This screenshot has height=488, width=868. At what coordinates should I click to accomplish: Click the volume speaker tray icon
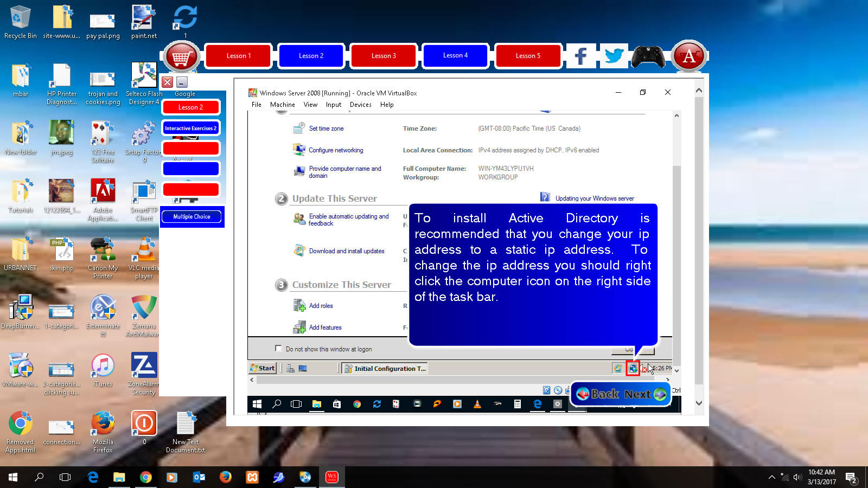pos(797,477)
